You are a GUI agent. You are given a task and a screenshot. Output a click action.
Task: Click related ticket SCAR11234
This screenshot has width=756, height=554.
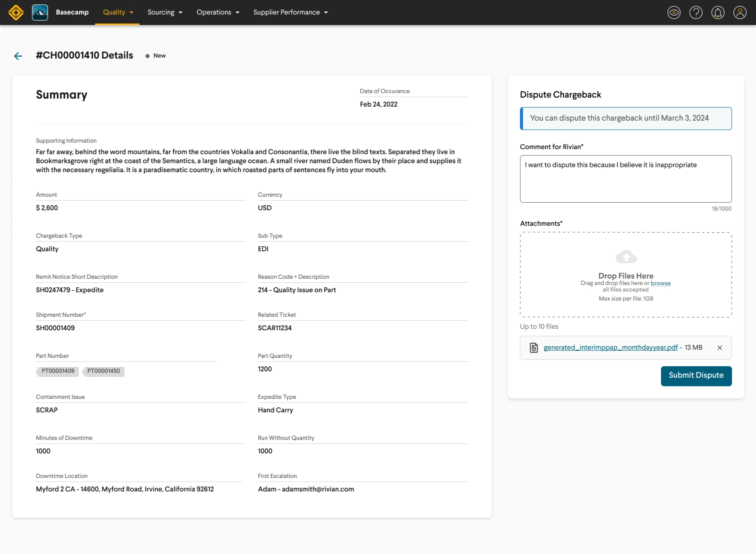click(x=274, y=328)
